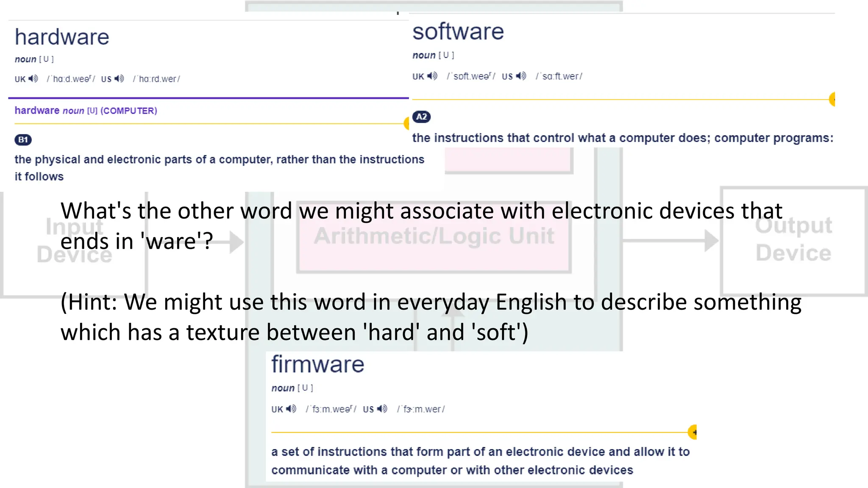
Task: Click the faded Arithmetic/Logic Unit box
Action: pyautogui.click(x=434, y=237)
